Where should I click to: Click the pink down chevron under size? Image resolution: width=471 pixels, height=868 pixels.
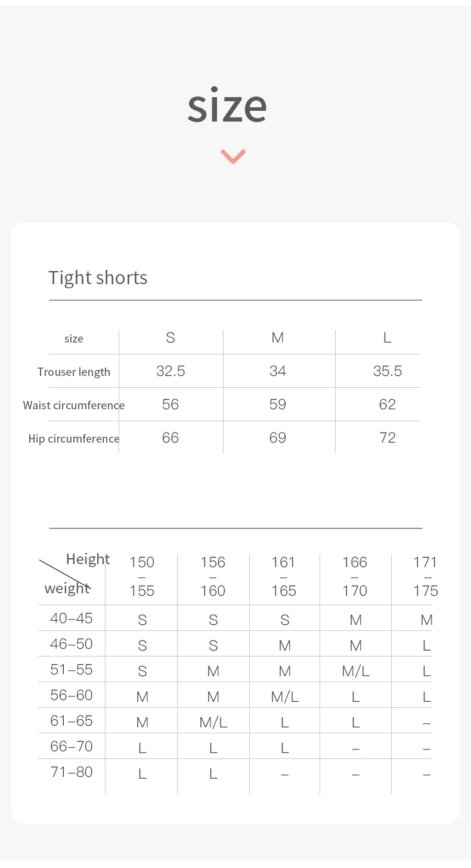pos(233,156)
